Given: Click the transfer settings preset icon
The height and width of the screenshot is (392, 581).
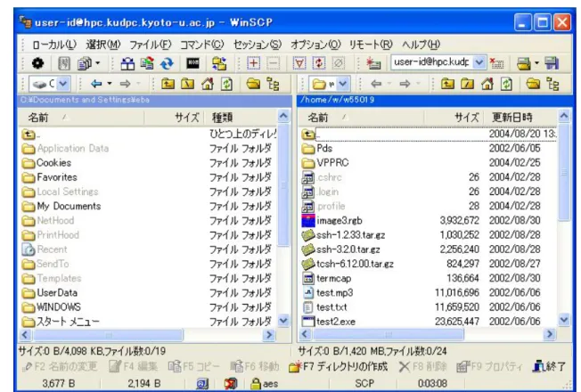Looking at the screenshot, I should pos(84,63).
